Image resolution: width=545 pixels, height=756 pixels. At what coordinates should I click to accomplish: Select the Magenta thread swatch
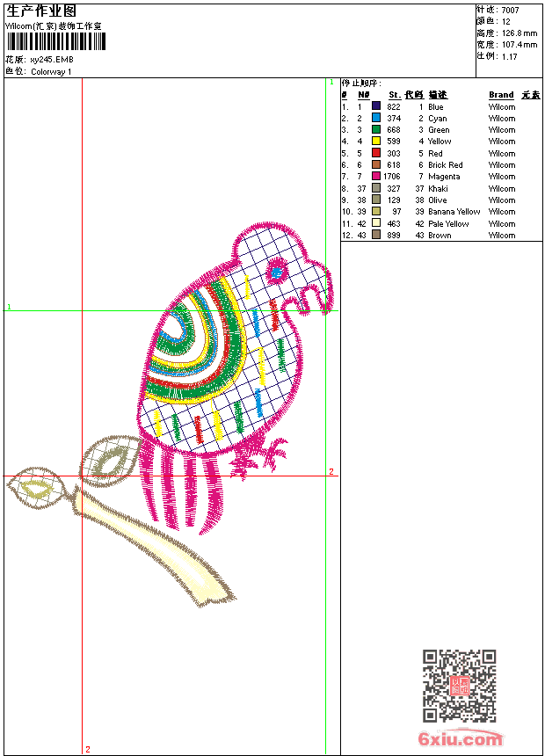click(x=376, y=176)
